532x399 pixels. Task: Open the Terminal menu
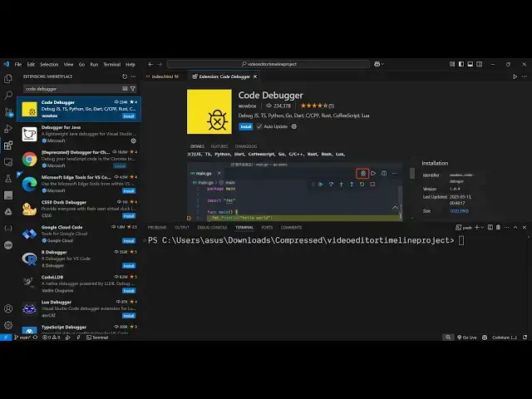click(112, 64)
